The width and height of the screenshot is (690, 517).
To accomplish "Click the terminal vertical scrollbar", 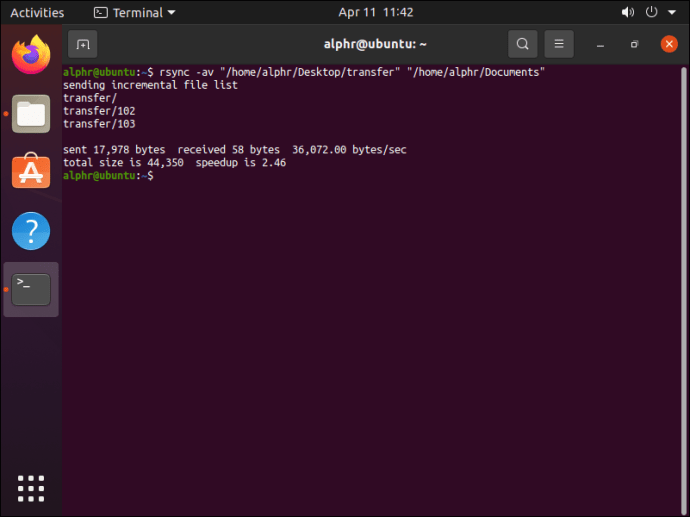I will point(683,290).
